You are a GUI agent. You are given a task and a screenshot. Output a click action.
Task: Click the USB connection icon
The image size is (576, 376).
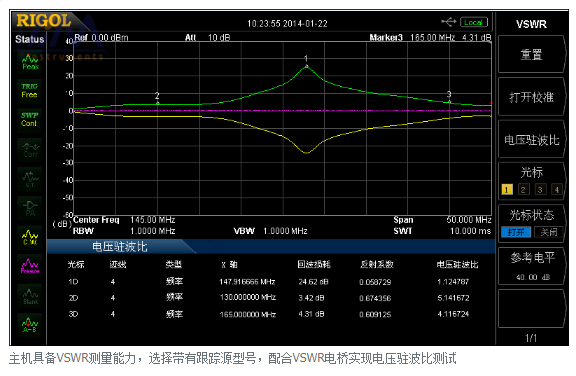(449, 22)
